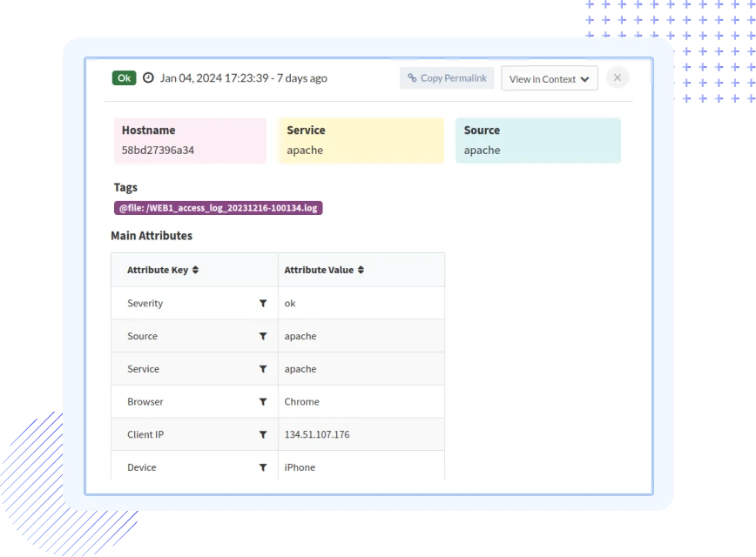Click the Device attribute key
The image size is (756, 557).
[142, 466]
